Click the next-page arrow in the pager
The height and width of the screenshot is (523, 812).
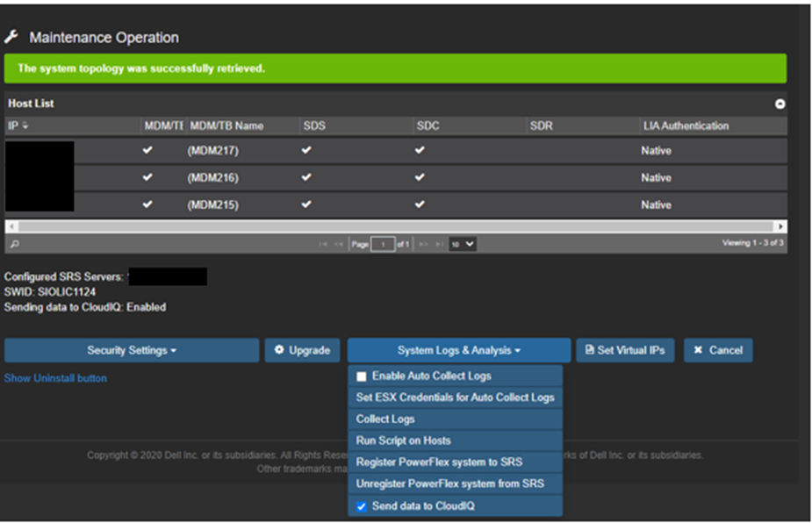point(424,243)
